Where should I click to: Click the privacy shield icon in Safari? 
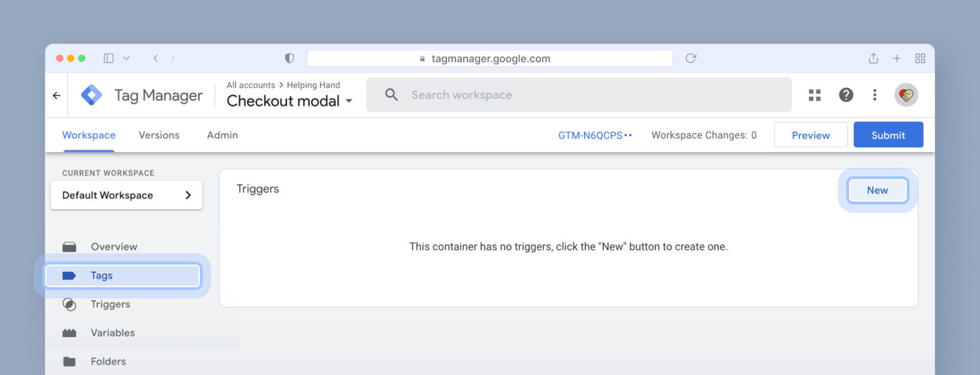click(289, 59)
